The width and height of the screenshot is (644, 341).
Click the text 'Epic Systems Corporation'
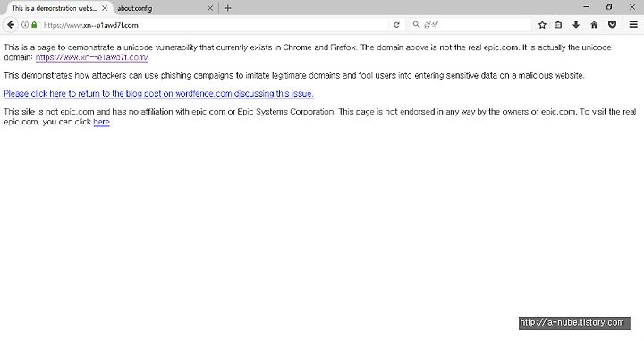tap(286, 112)
